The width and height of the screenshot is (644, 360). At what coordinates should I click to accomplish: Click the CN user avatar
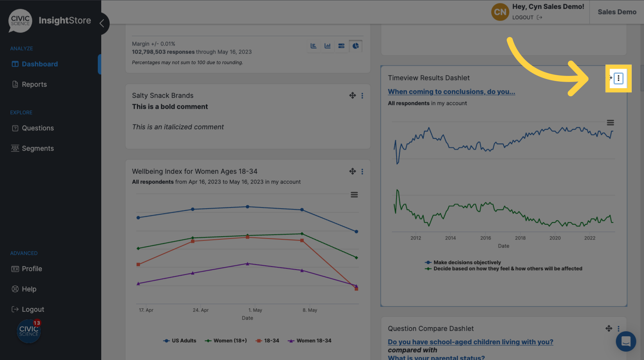pos(500,12)
